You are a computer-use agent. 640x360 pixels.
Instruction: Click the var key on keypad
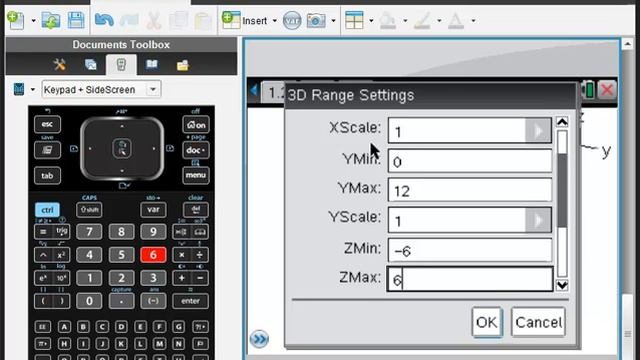point(153,210)
